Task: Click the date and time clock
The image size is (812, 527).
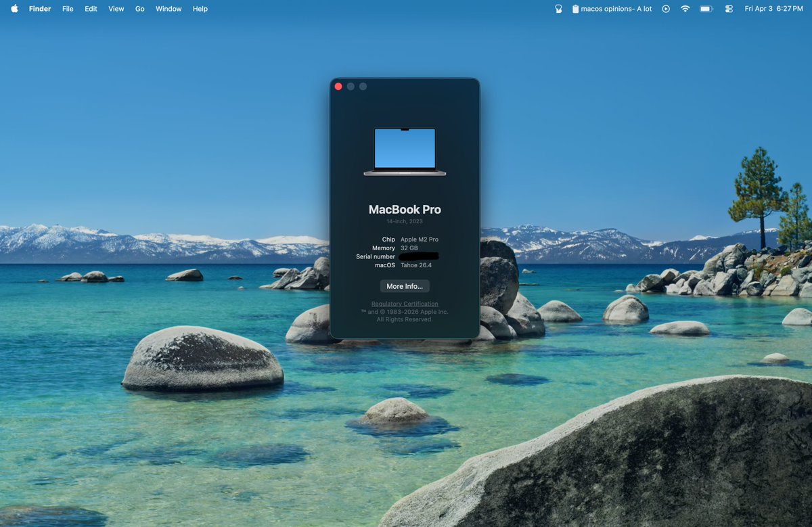Action: (773, 9)
